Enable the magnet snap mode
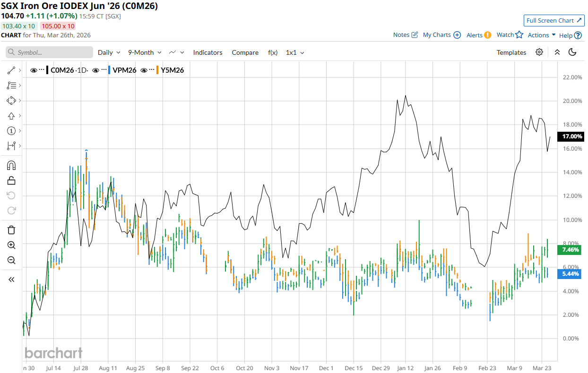This screenshot has height=373, width=588. 12,165
